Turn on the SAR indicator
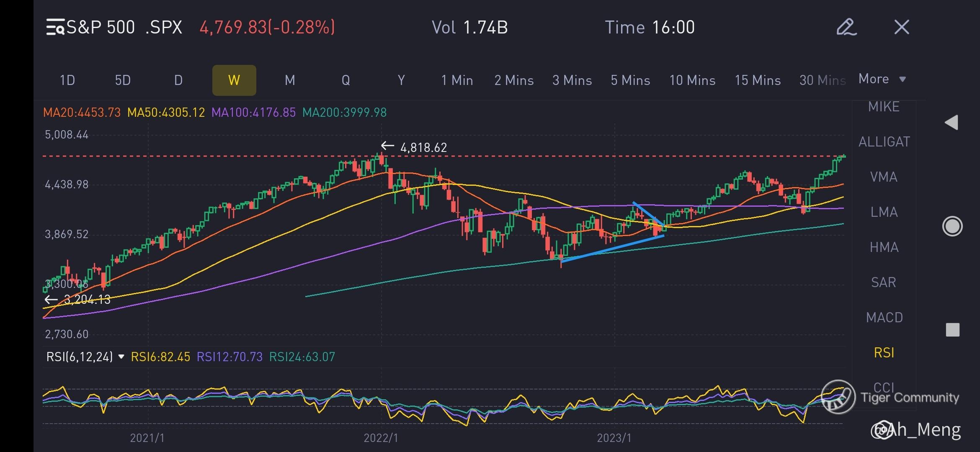The height and width of the screenshot is (452, 980). 883,282
